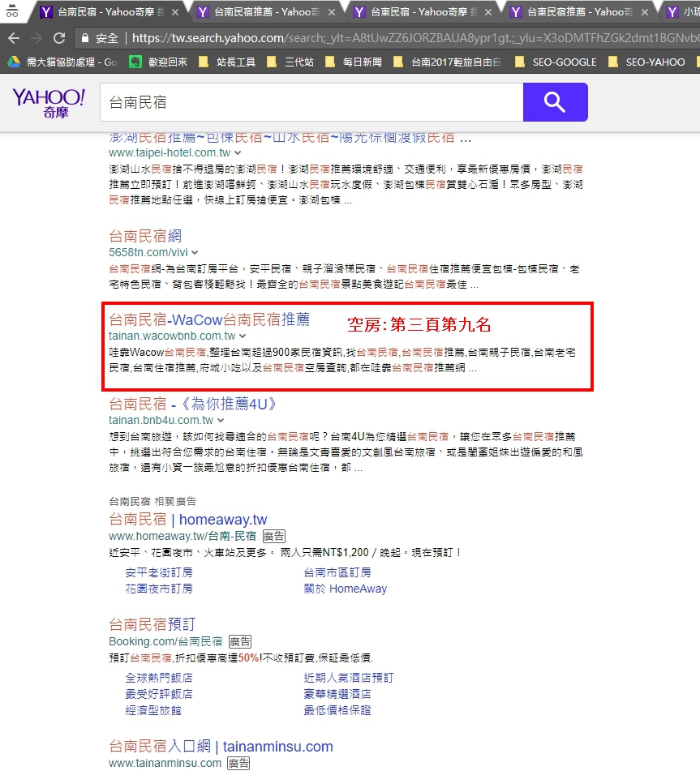Click the www.homeaway.tw/台南-民宿 URL text
700x771 pixels.
[183, 536]
